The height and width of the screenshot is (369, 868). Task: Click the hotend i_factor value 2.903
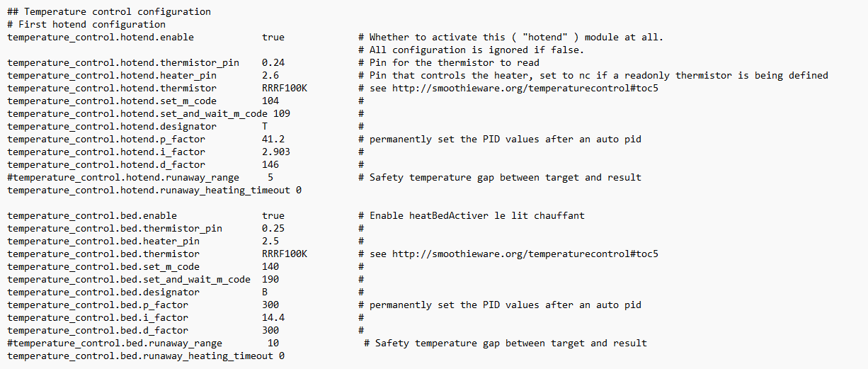click(276, 152)
